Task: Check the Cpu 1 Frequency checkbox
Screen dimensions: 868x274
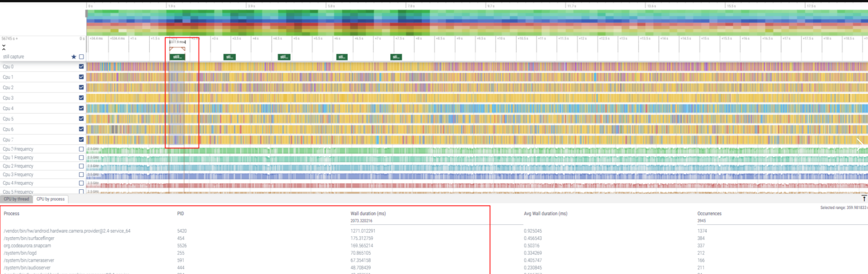Action: [x=81, y=158]
